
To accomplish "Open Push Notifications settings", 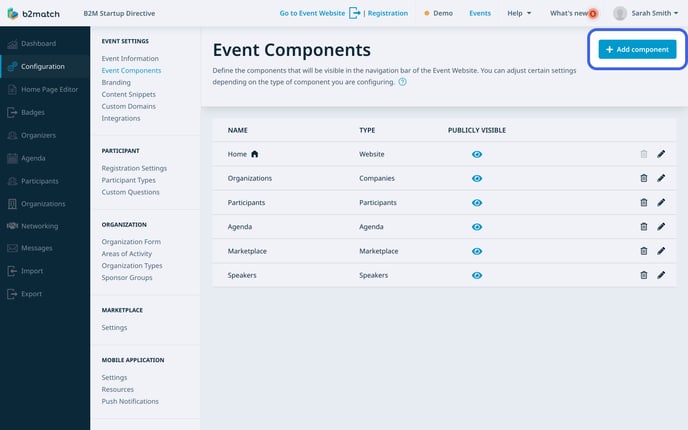I will coord(130,401).
